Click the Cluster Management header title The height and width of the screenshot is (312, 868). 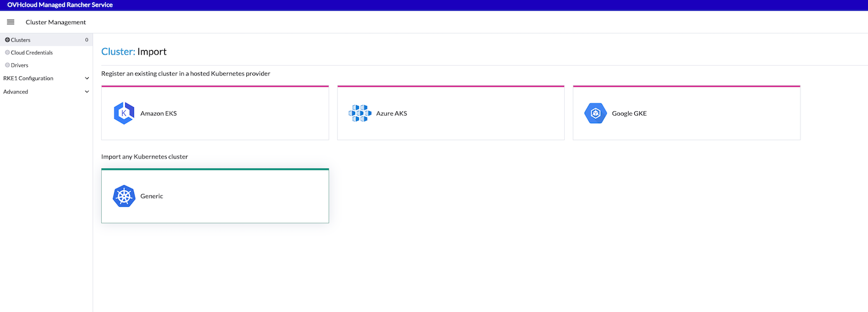pos(56,22)
